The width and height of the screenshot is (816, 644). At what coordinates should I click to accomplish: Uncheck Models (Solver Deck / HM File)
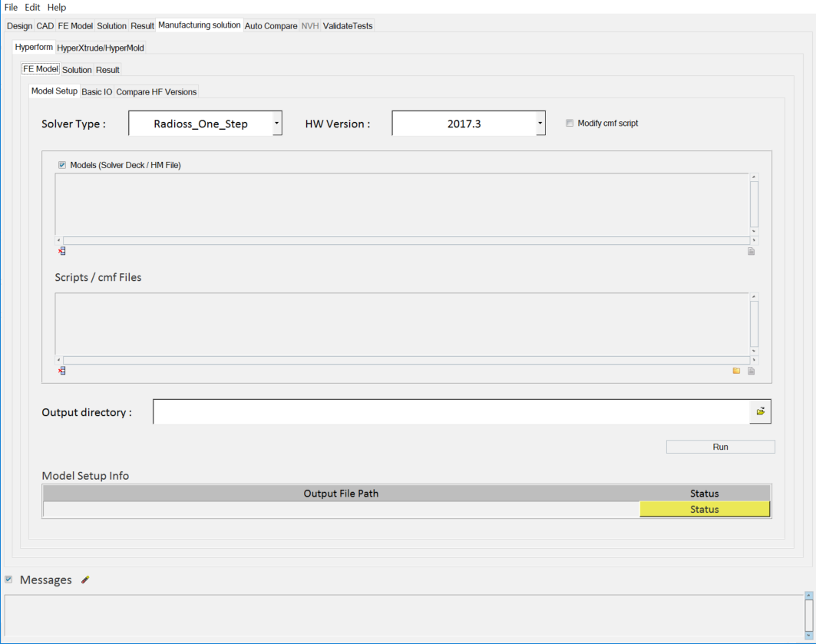[62, 165]
